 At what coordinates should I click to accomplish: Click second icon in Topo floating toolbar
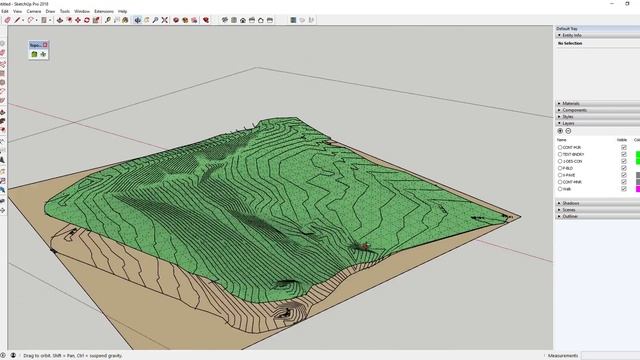click(x=43, y=54)
